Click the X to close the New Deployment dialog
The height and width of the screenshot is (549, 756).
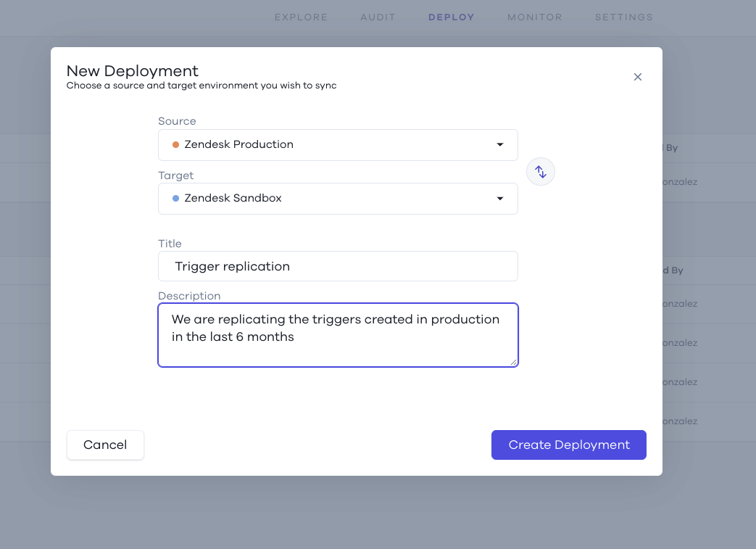coord(637,76)
